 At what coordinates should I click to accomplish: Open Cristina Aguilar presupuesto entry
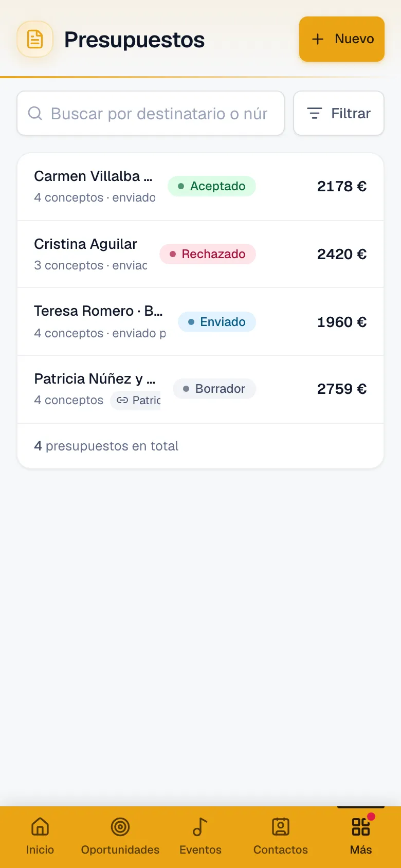pos(200,254)
